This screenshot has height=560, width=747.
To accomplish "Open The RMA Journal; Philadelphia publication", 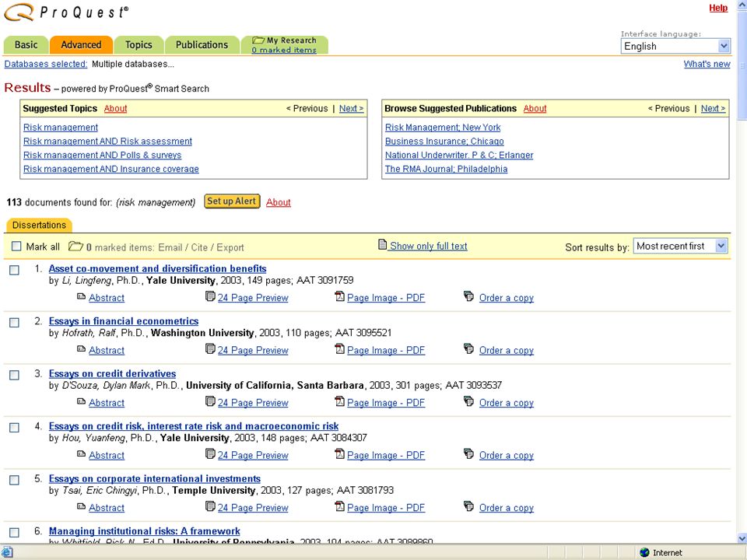I will (x=447, y=169).
